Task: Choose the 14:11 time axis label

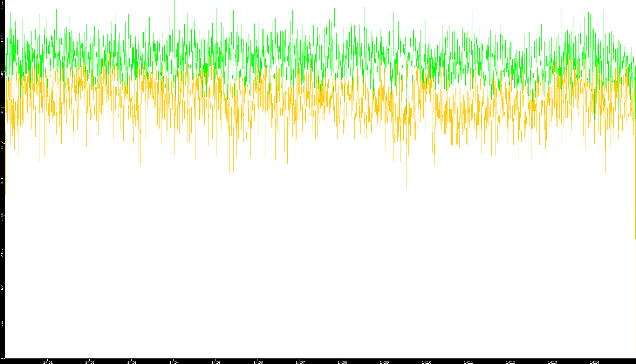Action: coord(468,362)
